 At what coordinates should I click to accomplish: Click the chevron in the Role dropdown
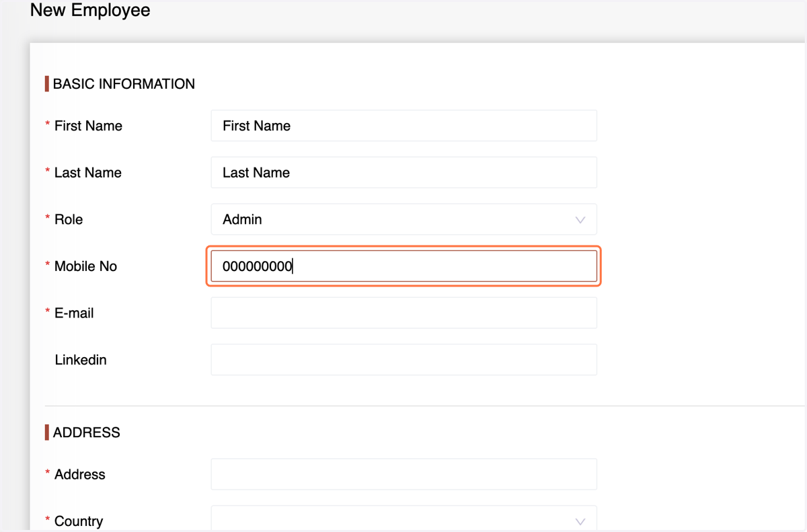coord(580,220)
